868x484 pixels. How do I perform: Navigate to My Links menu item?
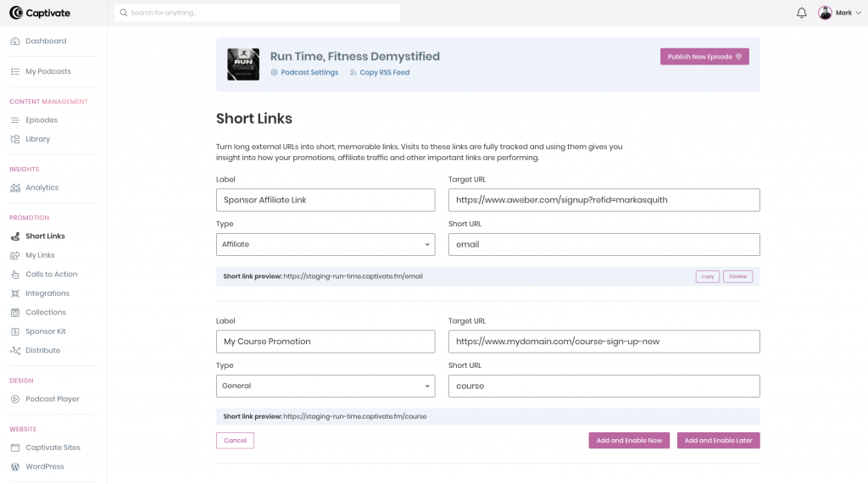(x=40, y=255)
